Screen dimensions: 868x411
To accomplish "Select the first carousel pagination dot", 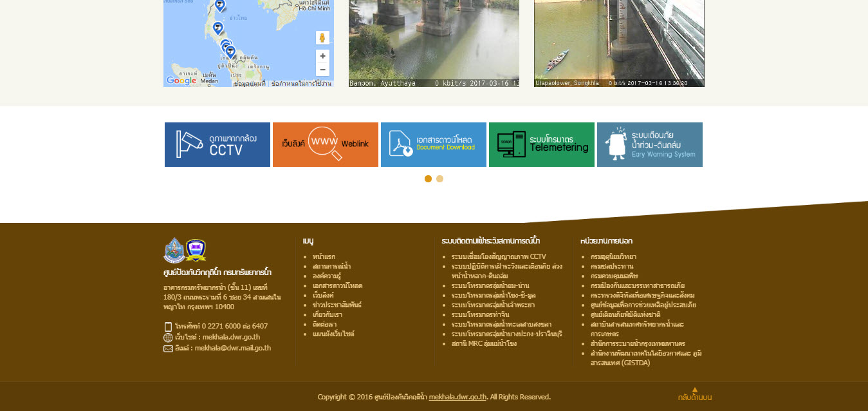I will tap(429, 179).
